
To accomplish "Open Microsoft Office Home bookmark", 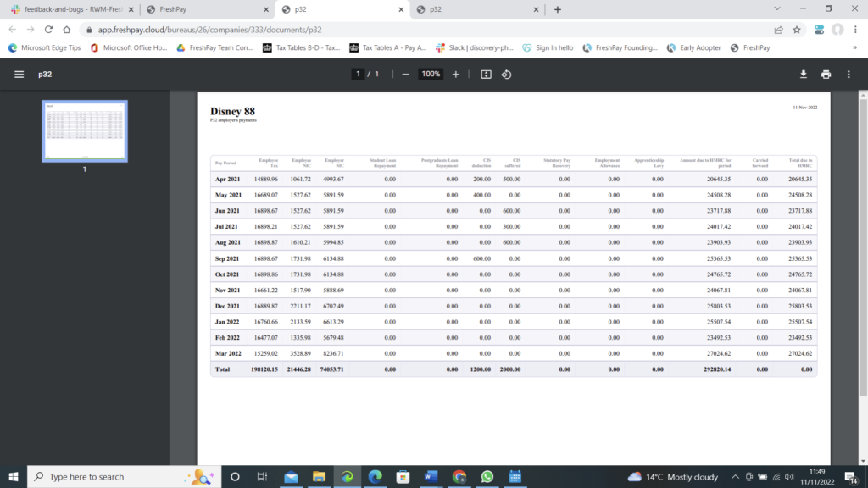I will click(129, 47).
